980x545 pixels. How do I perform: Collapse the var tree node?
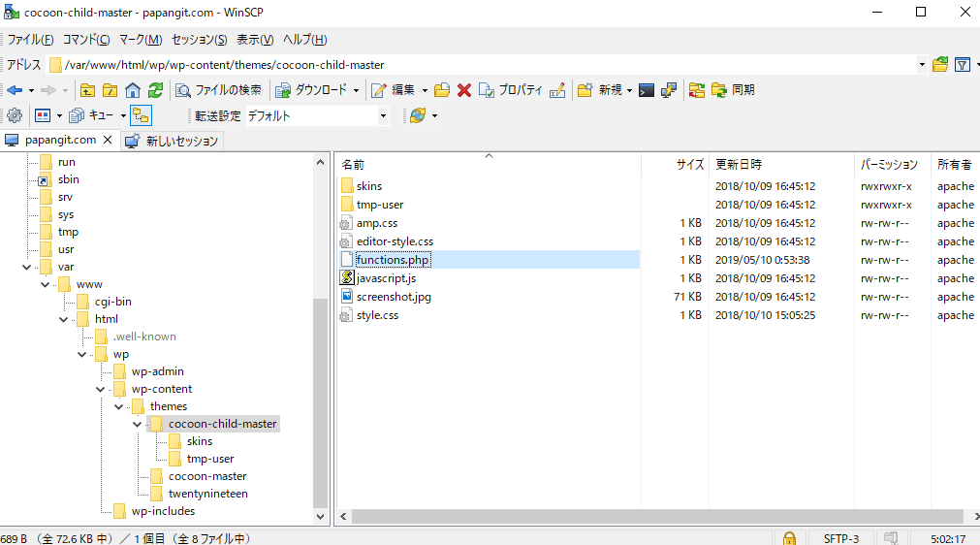tap(26, 267)
